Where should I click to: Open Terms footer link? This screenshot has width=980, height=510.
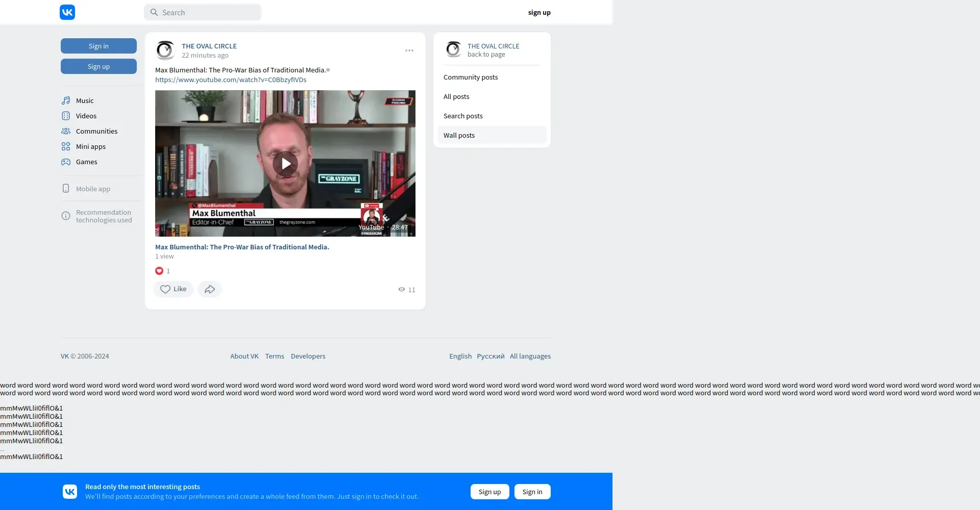(x=275, y=356)
